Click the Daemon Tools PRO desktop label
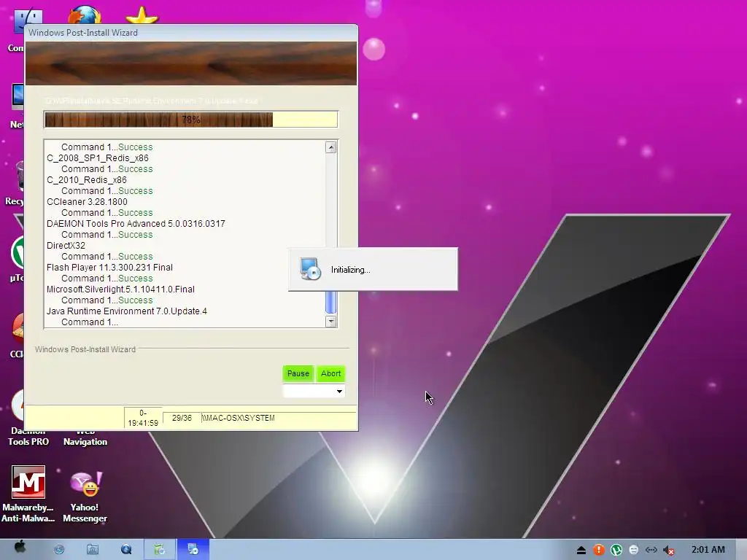The width and height of the screenshot is (747, 560). 28,437
